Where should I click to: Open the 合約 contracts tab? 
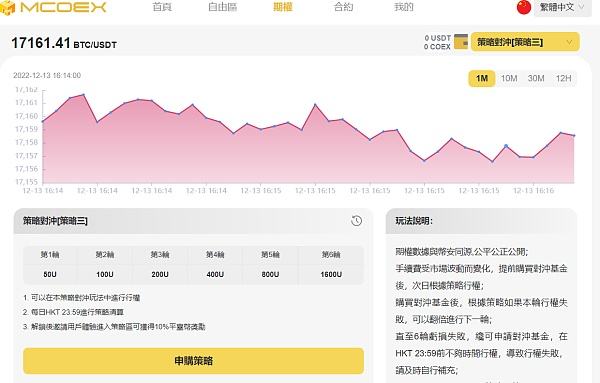(343, 7)
